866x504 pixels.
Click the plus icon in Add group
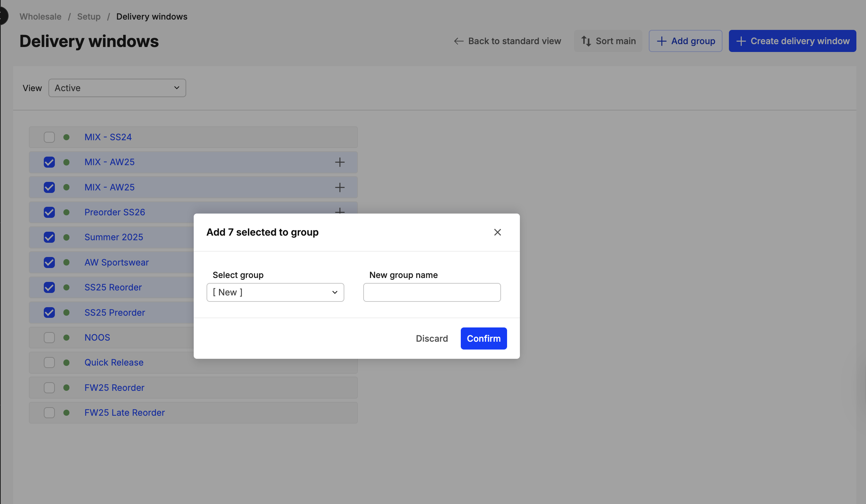pyautogui.click(x=661, y=41)
